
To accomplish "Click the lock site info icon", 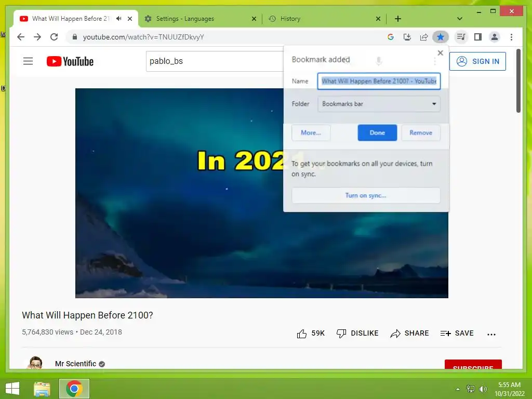I will [75, 37].
